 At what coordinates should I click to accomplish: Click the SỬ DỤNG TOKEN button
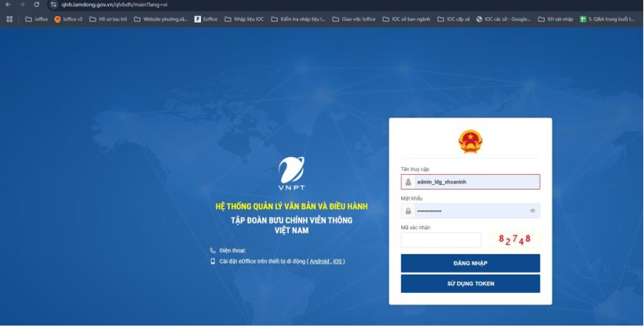point(470,284)
